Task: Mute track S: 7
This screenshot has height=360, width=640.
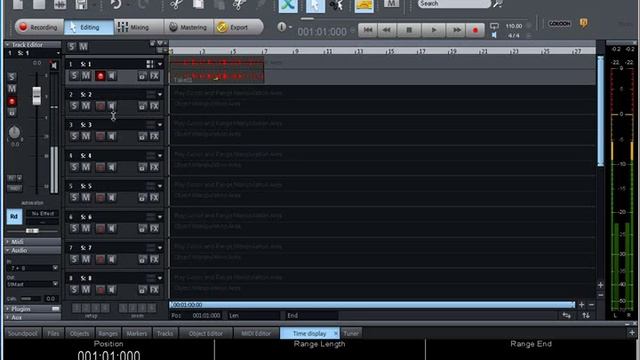Action: pos(86,259)
